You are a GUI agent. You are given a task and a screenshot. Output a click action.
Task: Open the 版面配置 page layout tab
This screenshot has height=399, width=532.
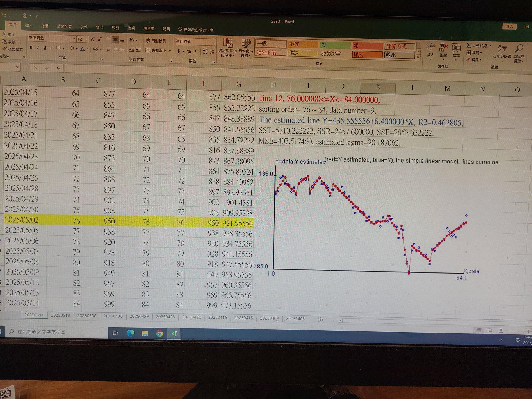point(64,26)
